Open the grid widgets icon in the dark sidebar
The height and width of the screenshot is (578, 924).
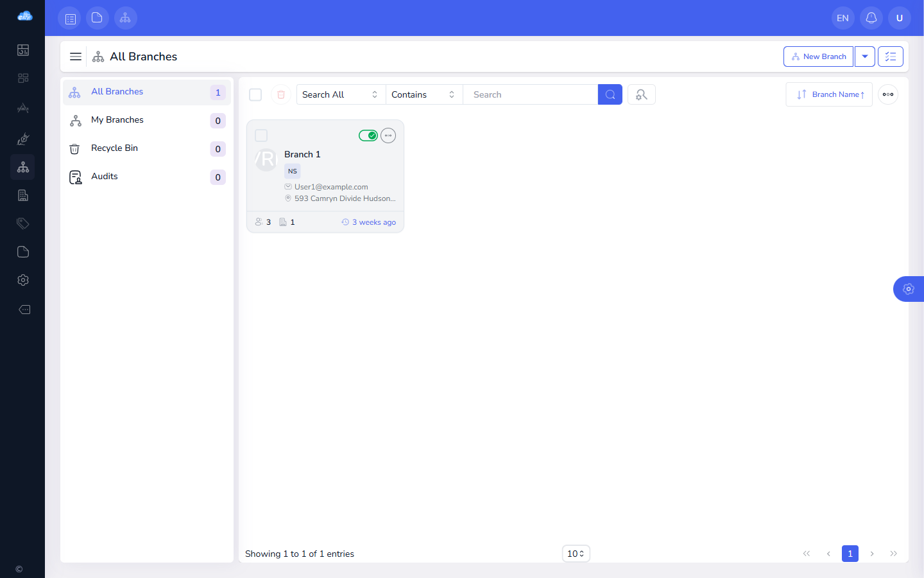tap(23, 78)
